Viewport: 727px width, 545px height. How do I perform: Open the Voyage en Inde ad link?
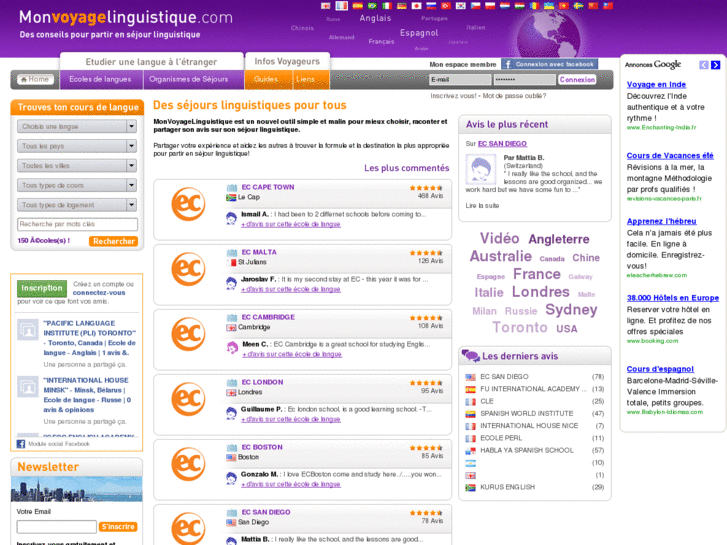click(x=656, y=84)
